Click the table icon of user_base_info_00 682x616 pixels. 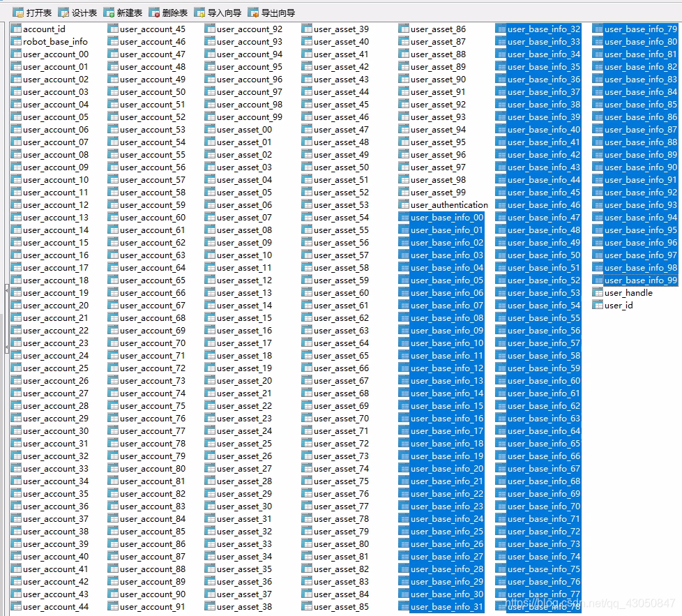click(x=404, y=218)
